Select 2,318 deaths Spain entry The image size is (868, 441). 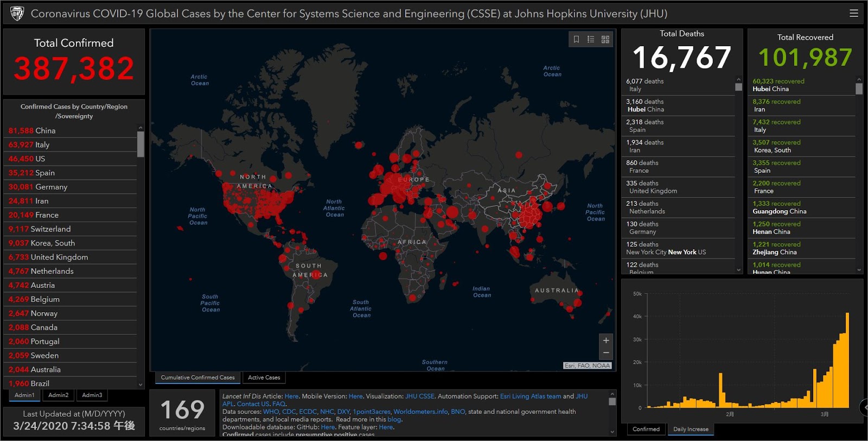[x=678, y=126]
